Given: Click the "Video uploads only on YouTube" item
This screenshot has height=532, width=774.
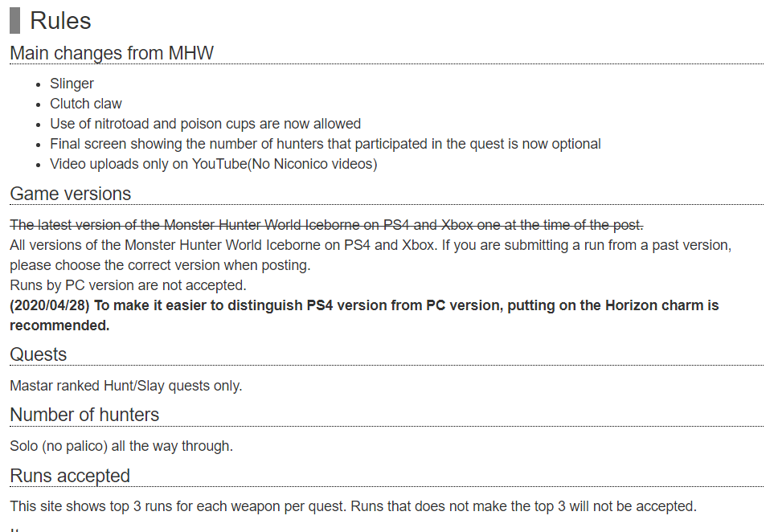Looking at the screenshot, I should (213, 164).
